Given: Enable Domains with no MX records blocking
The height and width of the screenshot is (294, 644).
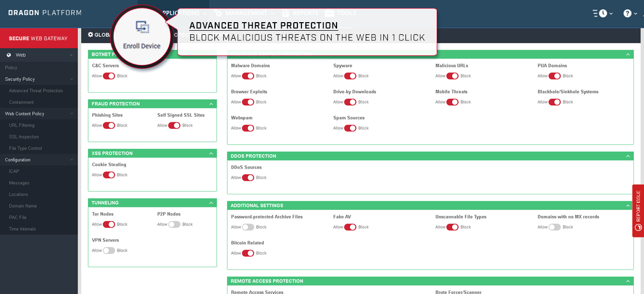Looking at the screenshot, I should point(554,227).
